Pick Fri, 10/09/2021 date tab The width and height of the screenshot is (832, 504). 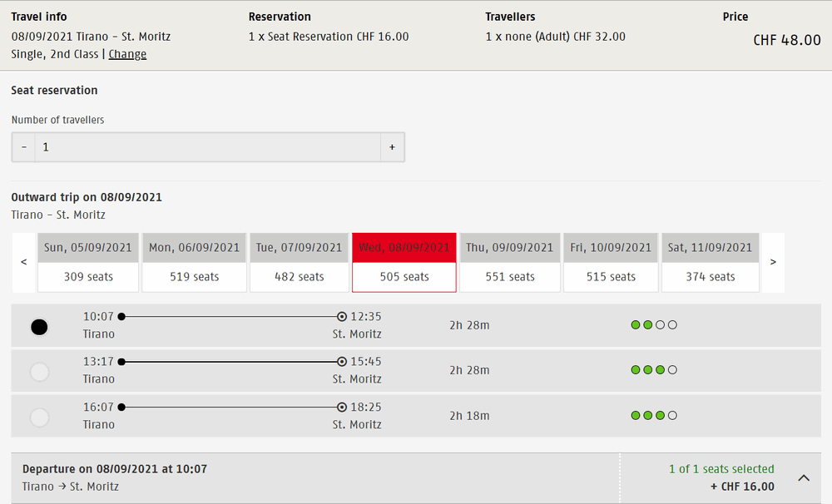[611, 262]
